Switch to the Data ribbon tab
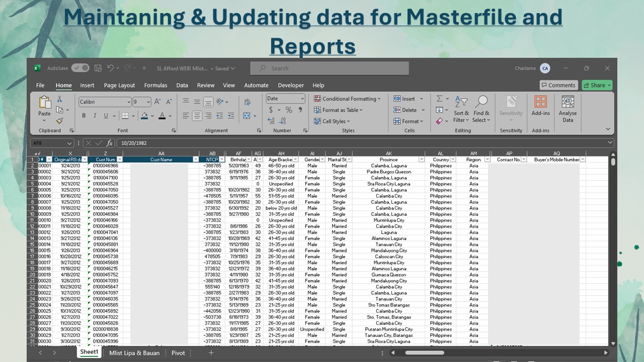Screen dimensions: 644x362 point(182,85)
